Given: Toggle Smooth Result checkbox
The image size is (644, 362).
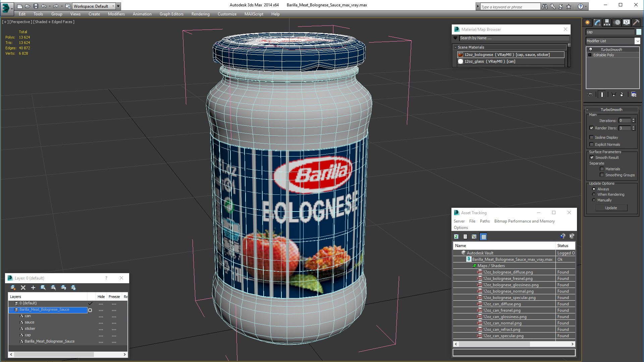Looking at the screenshot, I should pyautogui.click(x=592, y=158).
